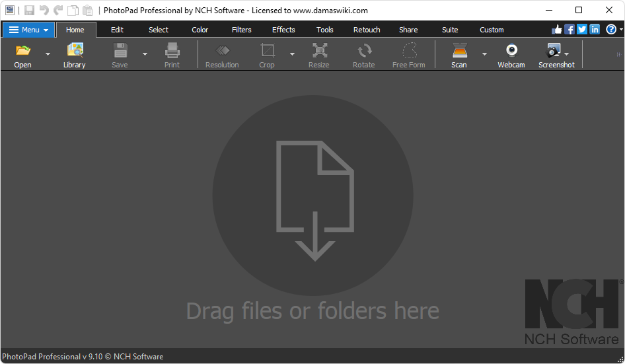Open the Retouch tab

point(367,30)
